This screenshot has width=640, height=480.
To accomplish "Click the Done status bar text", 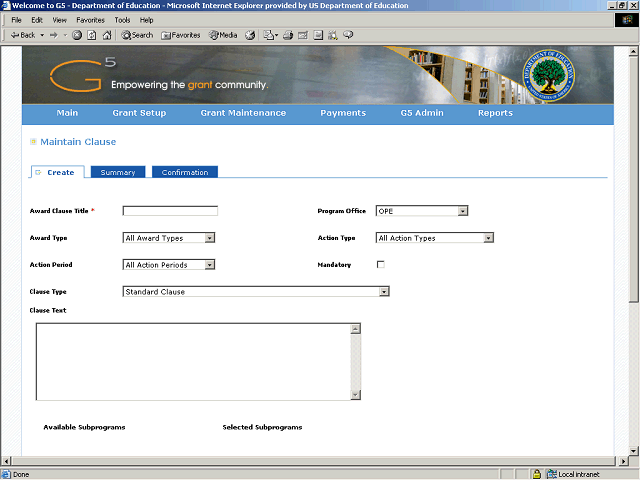I will 21,474.
